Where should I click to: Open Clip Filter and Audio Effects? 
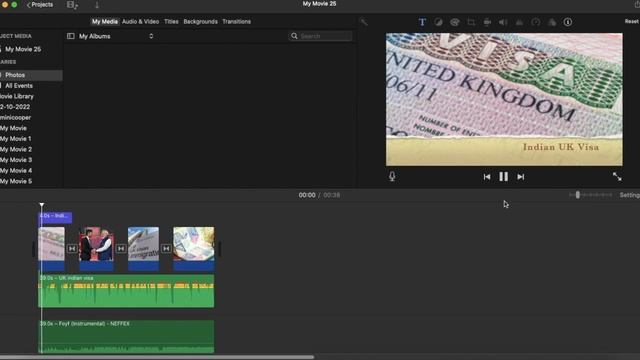click(552, 22)
